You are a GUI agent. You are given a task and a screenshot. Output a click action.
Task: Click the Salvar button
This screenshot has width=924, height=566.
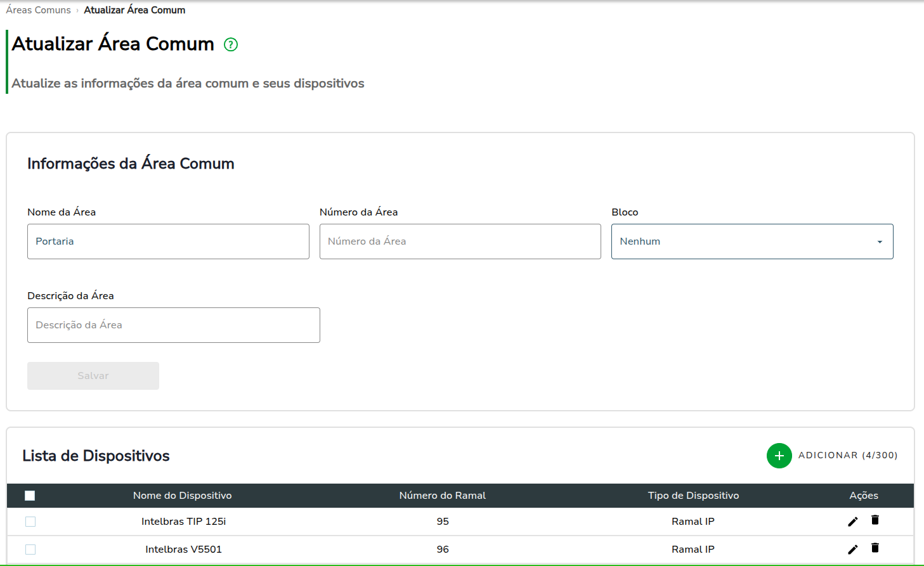tap(93, 376)
